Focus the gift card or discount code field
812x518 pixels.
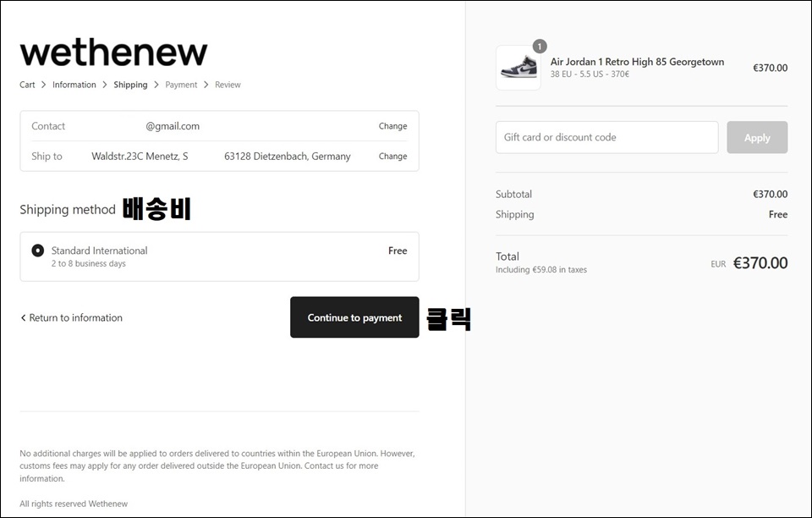pyautogui.click(x=607, y=137)
